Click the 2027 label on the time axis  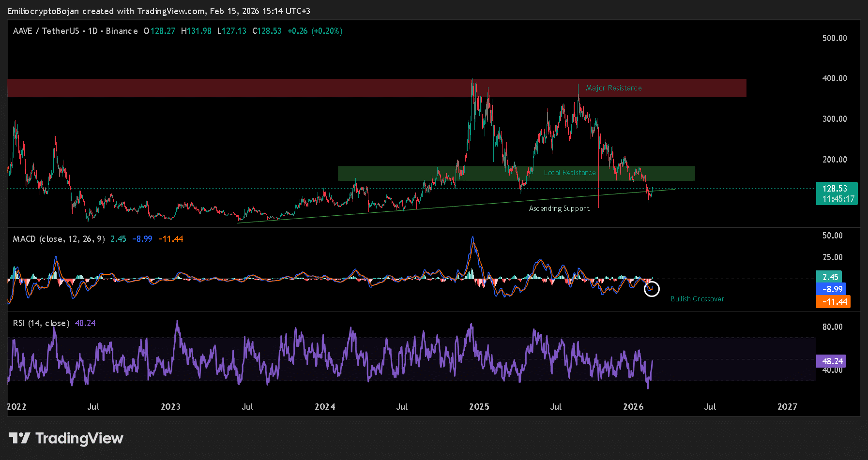(x=787, y=407)
